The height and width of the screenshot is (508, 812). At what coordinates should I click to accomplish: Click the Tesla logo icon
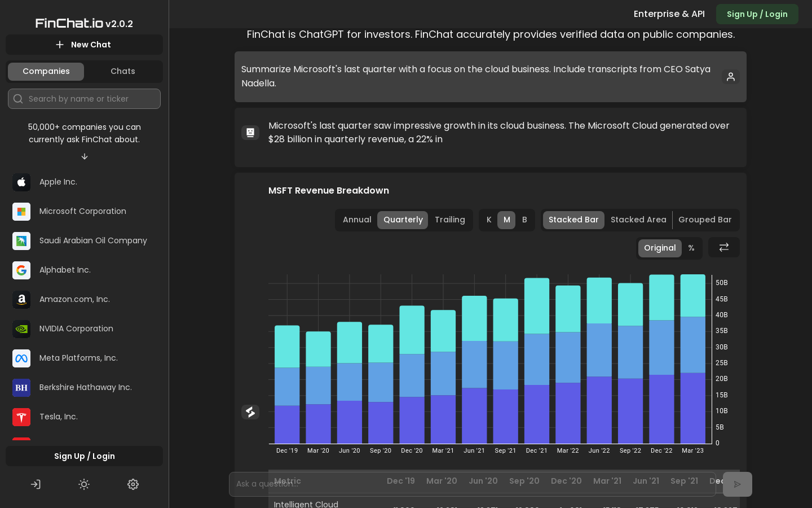pyautogui.click(x=21, y=417)
